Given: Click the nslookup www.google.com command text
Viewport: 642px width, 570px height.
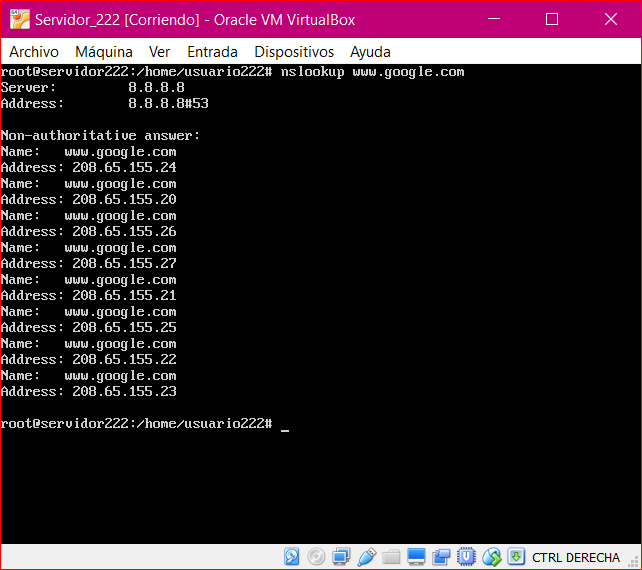Looking at the screenshot, I should click(373, 72).
